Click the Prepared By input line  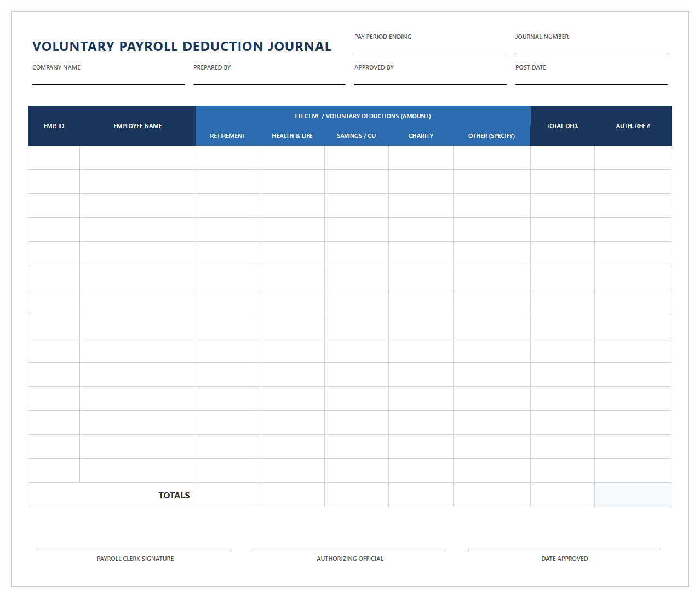(x=269, y=79)
